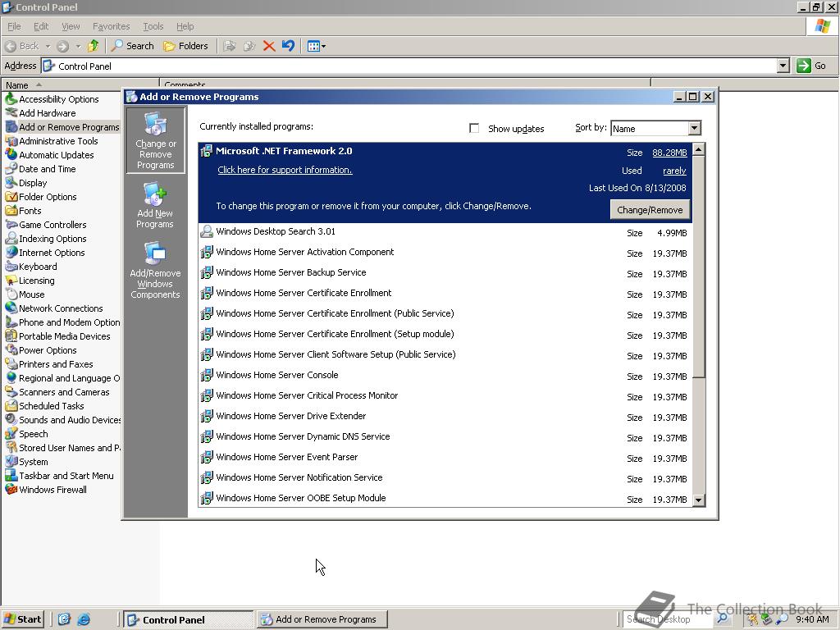The image size is (840, 630).
Task: Open Keyboard settings icon
Action: pos(11,267)
